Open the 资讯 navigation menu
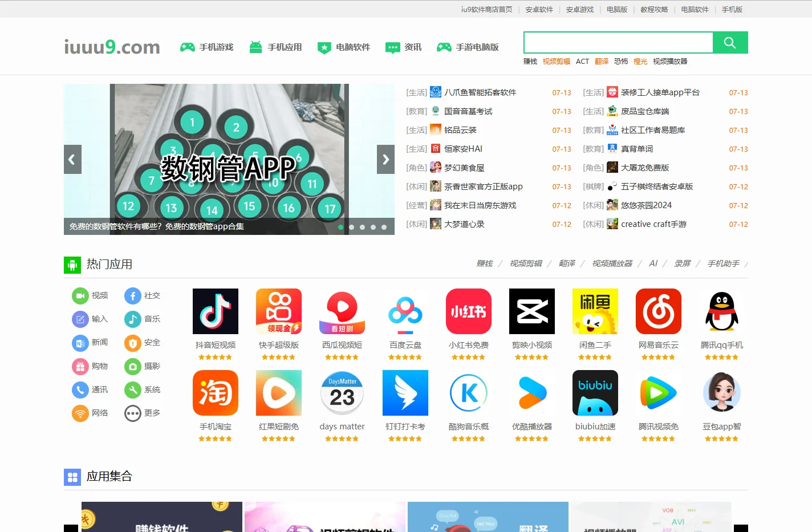 (404, 47)
